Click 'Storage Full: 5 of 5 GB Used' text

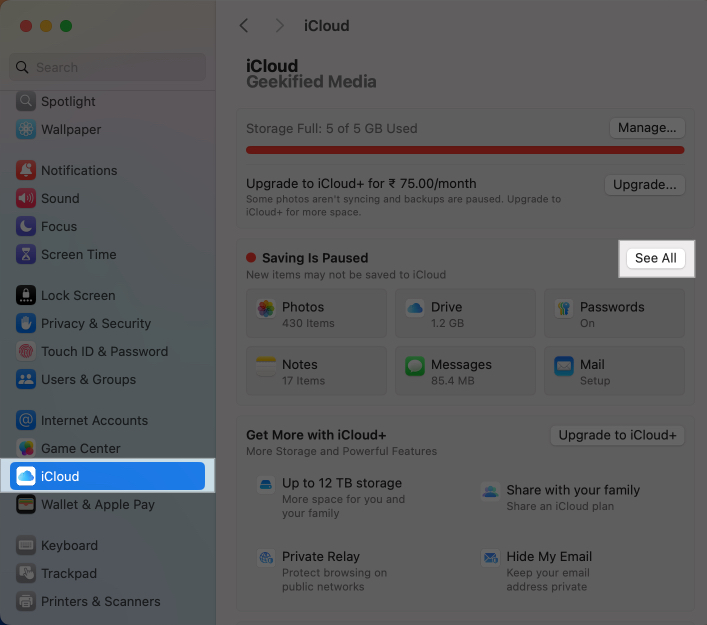point(331,129)
